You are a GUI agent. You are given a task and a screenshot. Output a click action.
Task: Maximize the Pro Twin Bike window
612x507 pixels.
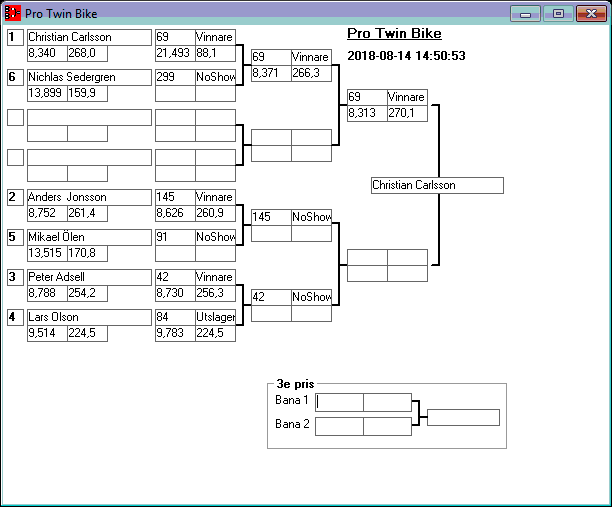tap(558, 13)
